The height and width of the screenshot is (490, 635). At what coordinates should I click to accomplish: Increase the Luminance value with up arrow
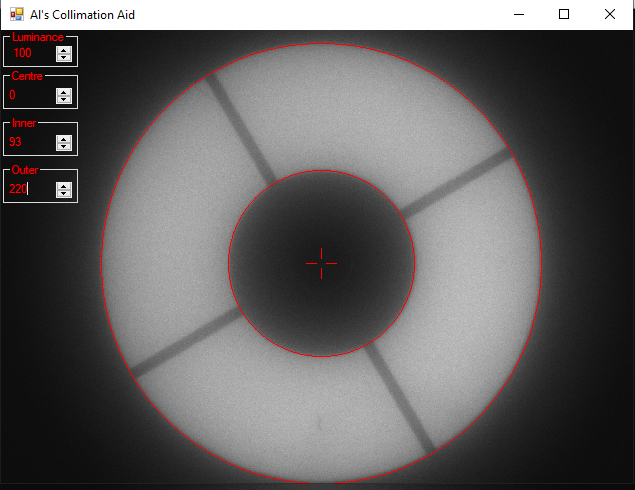coord(64,50)
